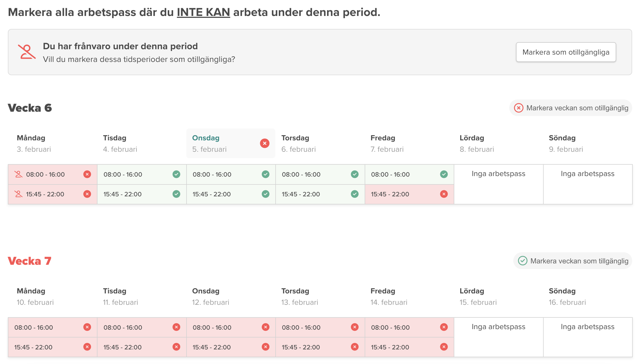Toggle Onsdag 12. februari 08:00 - 16:00 shift
Viewport: 640px width, 364px height.
click(231, 327)
